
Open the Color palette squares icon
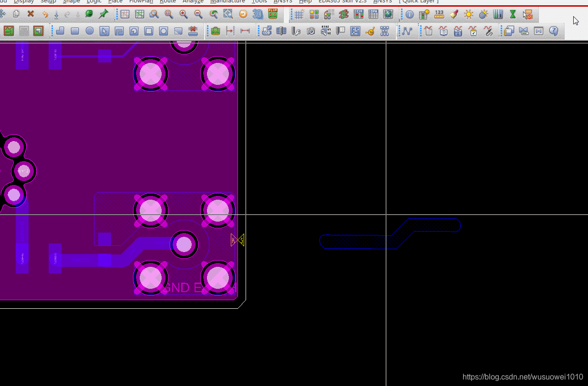314,14
